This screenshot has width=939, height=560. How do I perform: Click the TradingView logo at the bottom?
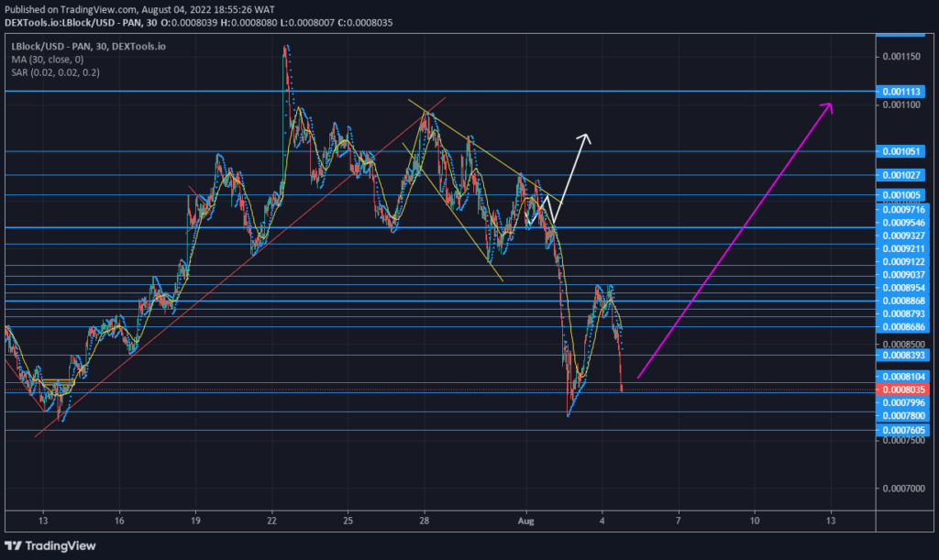coord(50,545)
